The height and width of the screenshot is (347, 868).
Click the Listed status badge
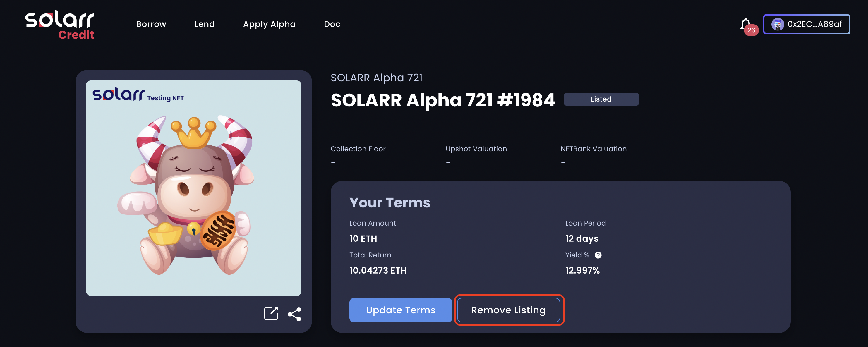601,99
